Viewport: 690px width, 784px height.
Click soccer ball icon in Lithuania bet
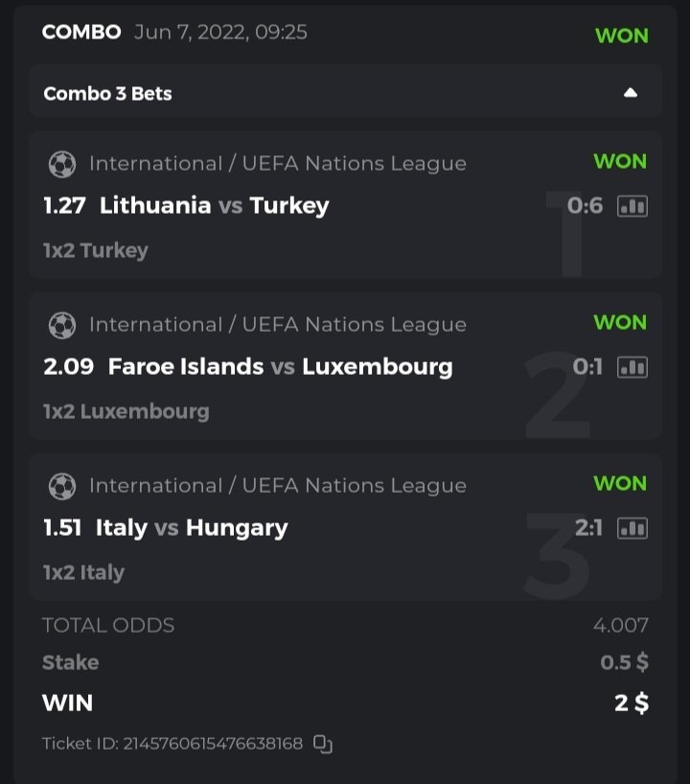pyautogui.click(x=62, y=164)
